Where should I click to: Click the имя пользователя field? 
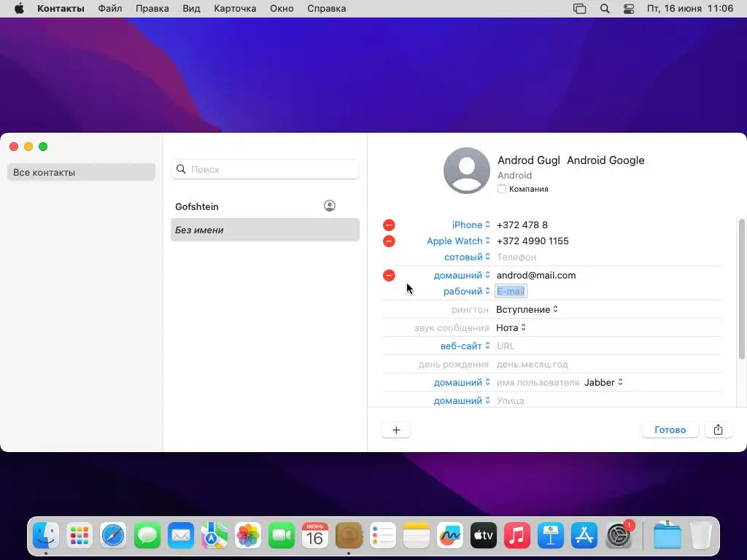[538, 382]
